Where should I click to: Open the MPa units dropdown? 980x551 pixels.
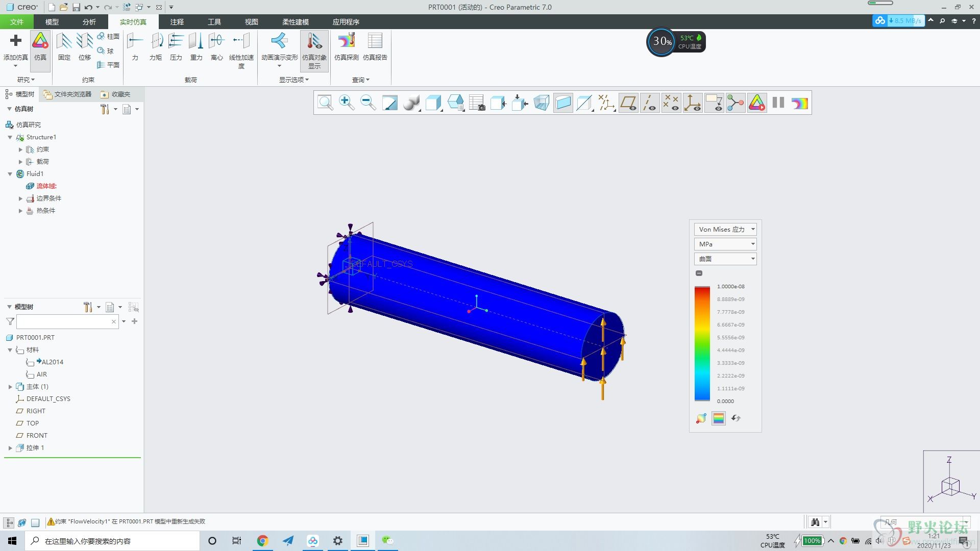tap(725, 244)
